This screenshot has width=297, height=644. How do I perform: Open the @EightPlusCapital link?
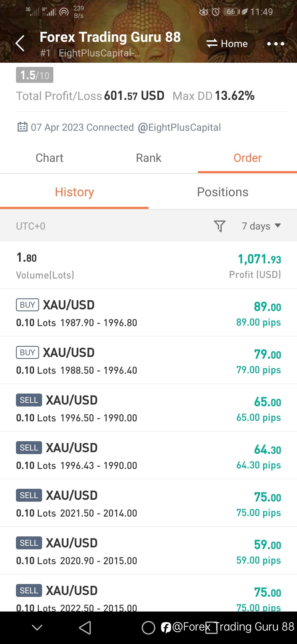pos(179,127)
